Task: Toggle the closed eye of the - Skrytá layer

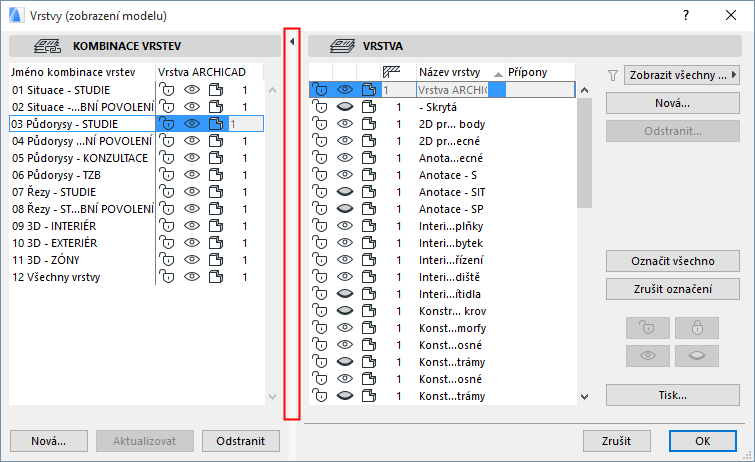Action: click(x=345, y=107)
